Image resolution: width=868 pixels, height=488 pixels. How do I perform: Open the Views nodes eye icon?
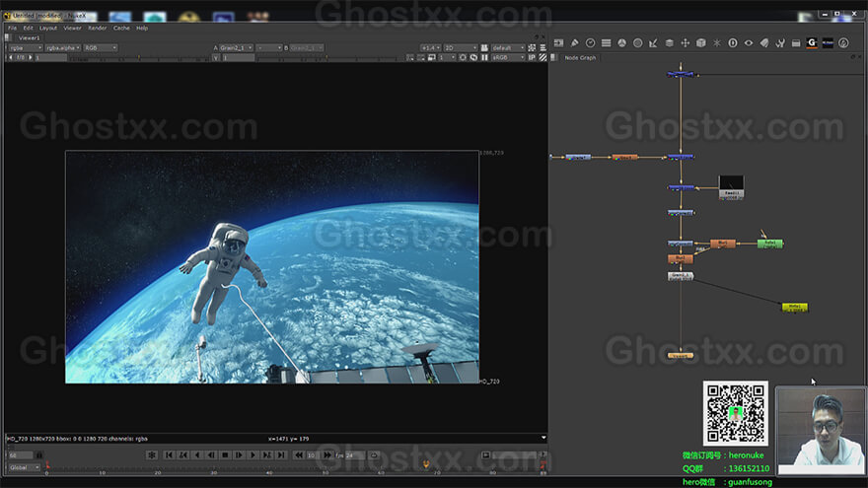pyautogui.click(x=749, y=43)
